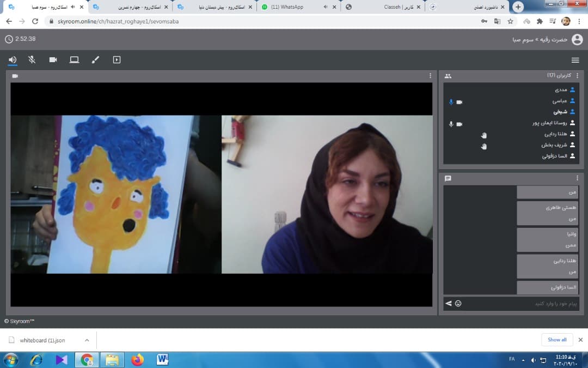Click the media playback icon in the toolbar
Viewport: 588px width, 368px height.
117,60
